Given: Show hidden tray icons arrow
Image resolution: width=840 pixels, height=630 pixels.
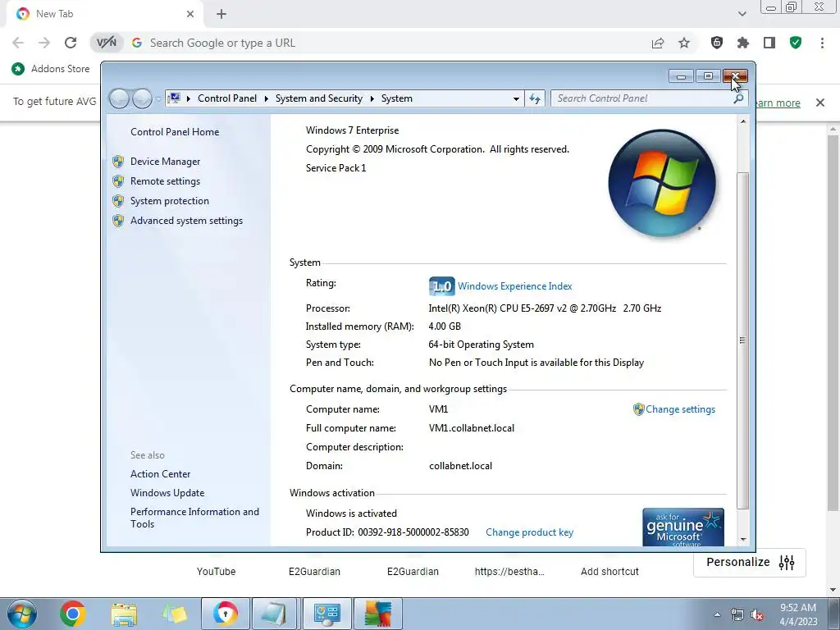Looking at the screenshot, I should click(717, 614).
